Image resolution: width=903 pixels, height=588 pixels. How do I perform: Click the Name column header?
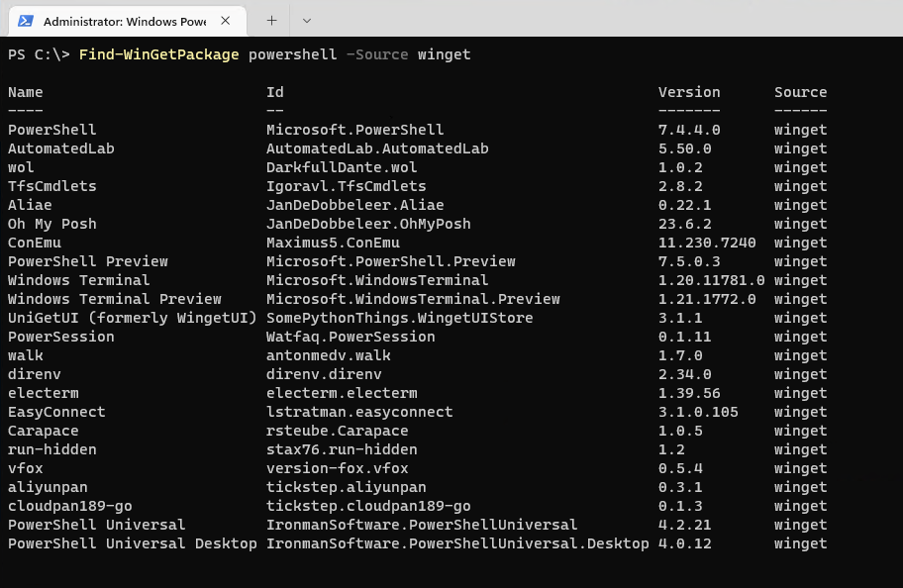coord(26,92)
